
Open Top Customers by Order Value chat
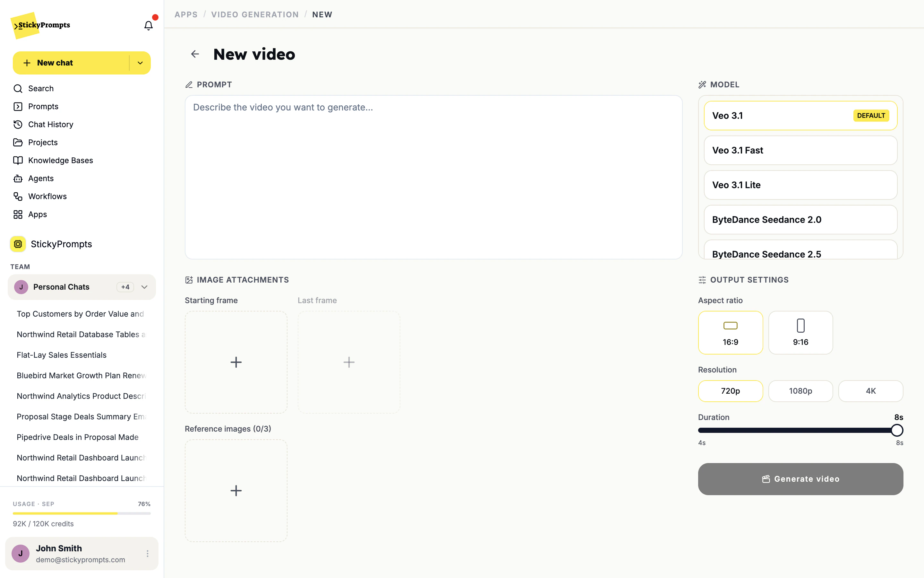(x=80, y=314)
